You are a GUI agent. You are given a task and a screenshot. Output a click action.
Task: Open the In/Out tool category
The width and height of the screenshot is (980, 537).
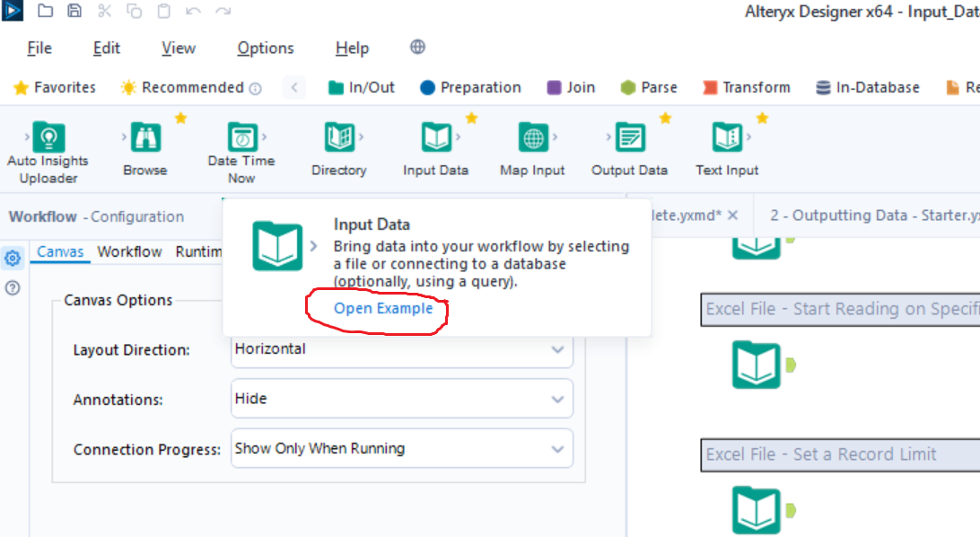click(362, 87)
